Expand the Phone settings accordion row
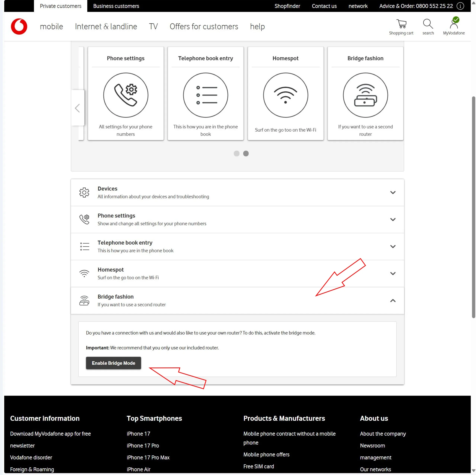 point(393,219)
